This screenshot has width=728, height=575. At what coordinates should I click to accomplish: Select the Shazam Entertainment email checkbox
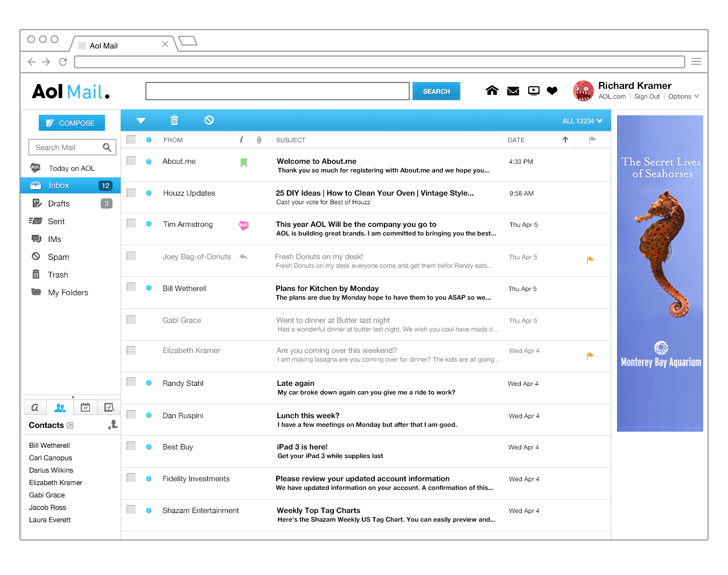click(x=131, y=509)
